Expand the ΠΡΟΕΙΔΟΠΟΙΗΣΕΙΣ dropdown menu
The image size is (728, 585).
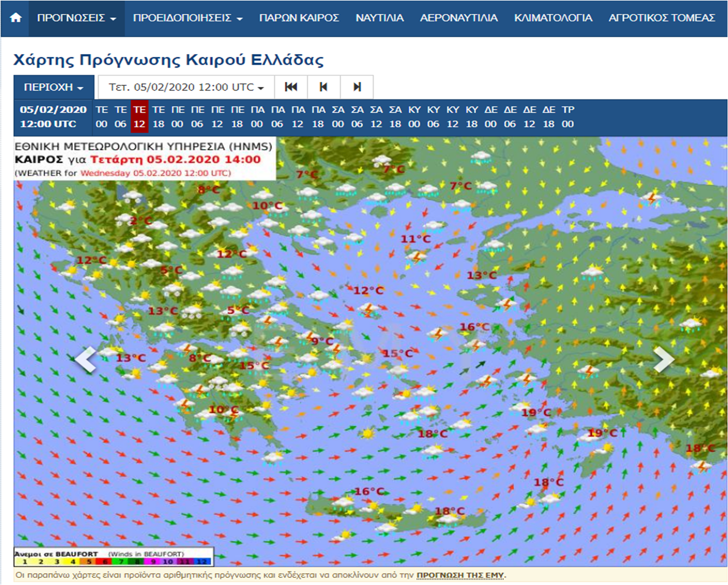187,18
